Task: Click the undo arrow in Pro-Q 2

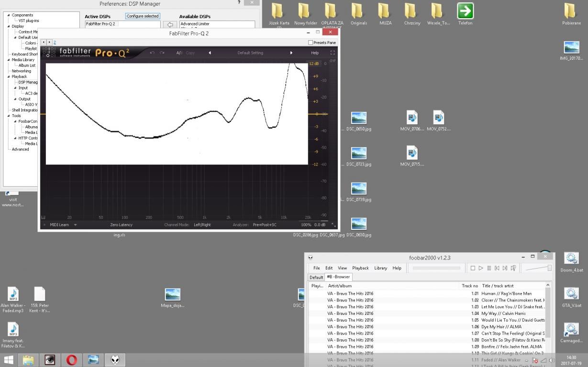Action: click(152, 53)
